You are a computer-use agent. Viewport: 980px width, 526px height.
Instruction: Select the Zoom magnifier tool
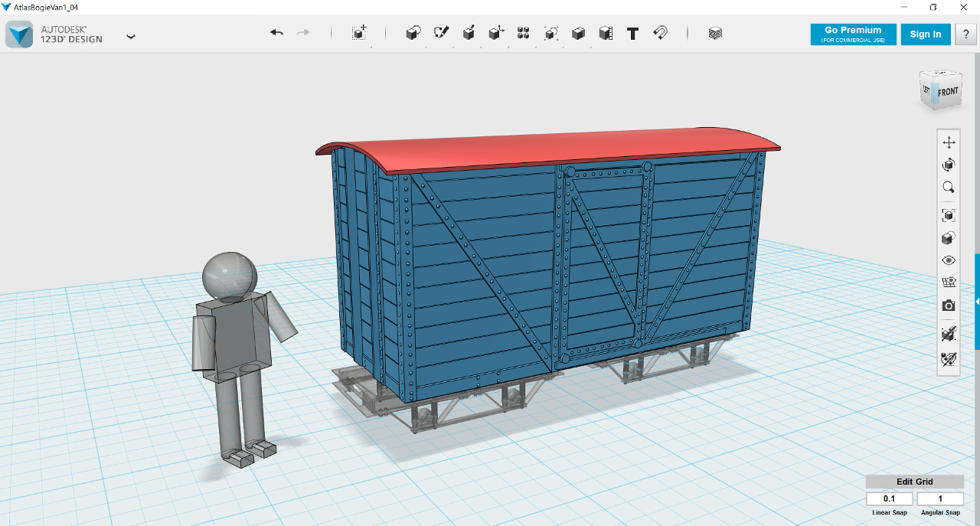pyautogui.click(x=949, y=187)
